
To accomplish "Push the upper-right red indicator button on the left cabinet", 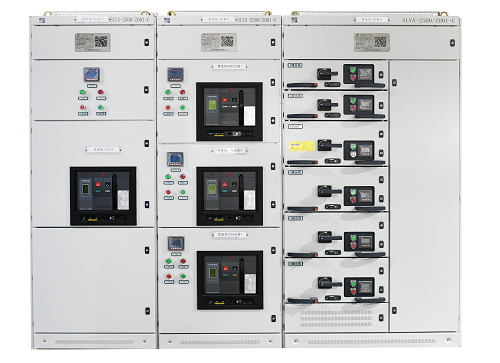I will click(100, 92).
